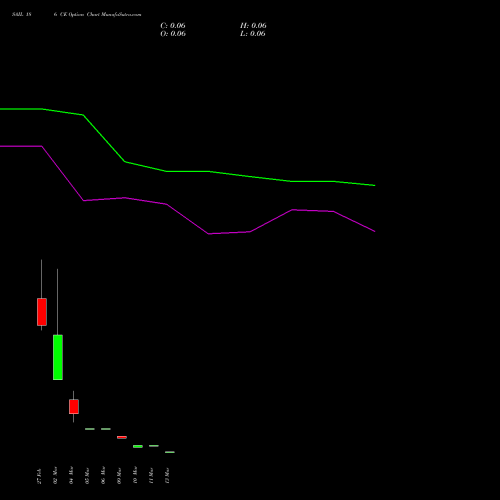Click the green 11 Mar candle
Screen dimensions: 500x500
154,446
